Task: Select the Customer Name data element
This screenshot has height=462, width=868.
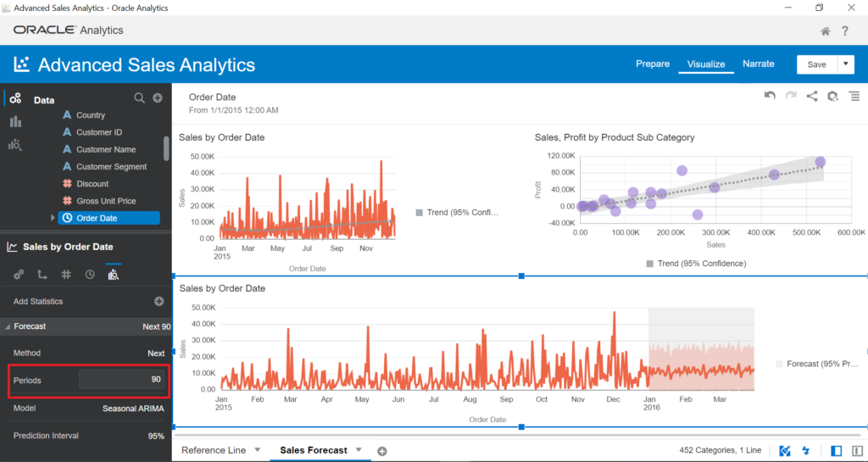Action: [106, 149]
